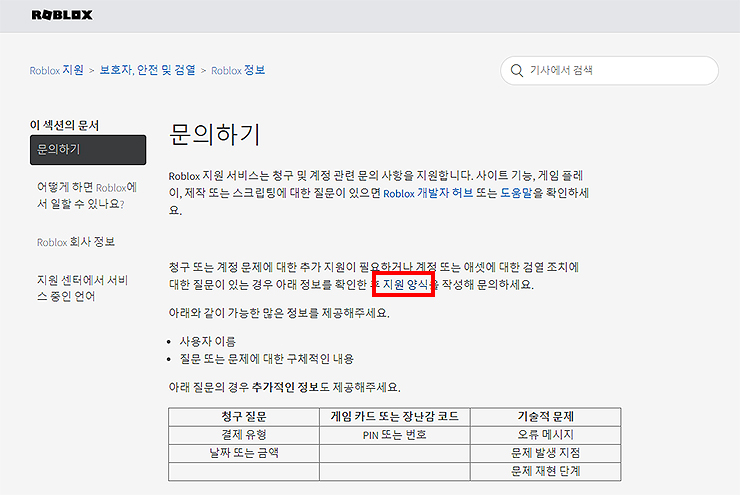Click the '날짜 또는 금액' table cell
The height and width of the screenshot is (495, 740).
(244, 453)
